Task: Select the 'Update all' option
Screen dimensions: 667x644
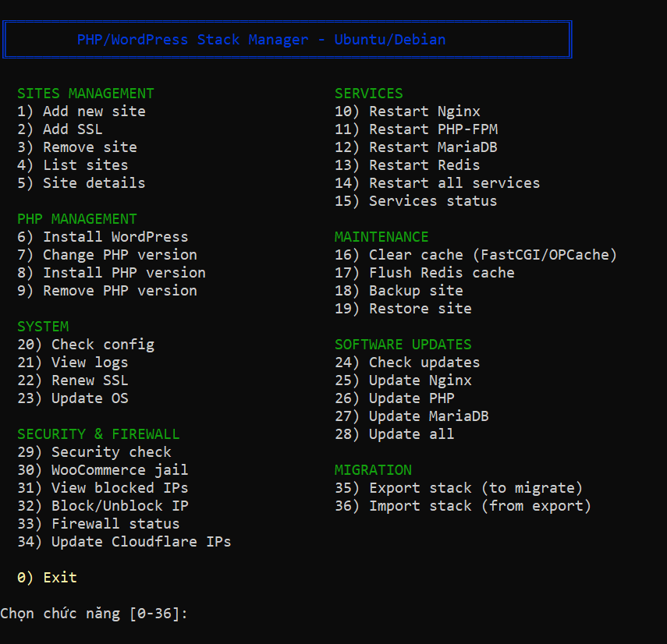Action: [395, 434]
